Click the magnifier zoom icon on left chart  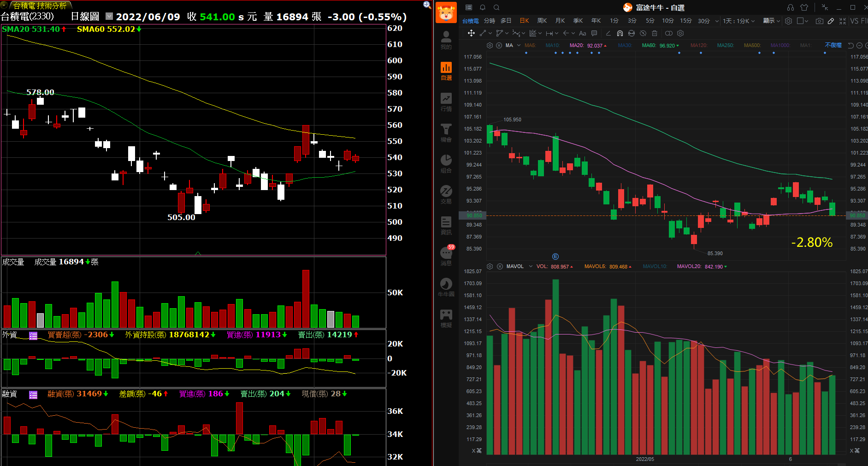427,5
